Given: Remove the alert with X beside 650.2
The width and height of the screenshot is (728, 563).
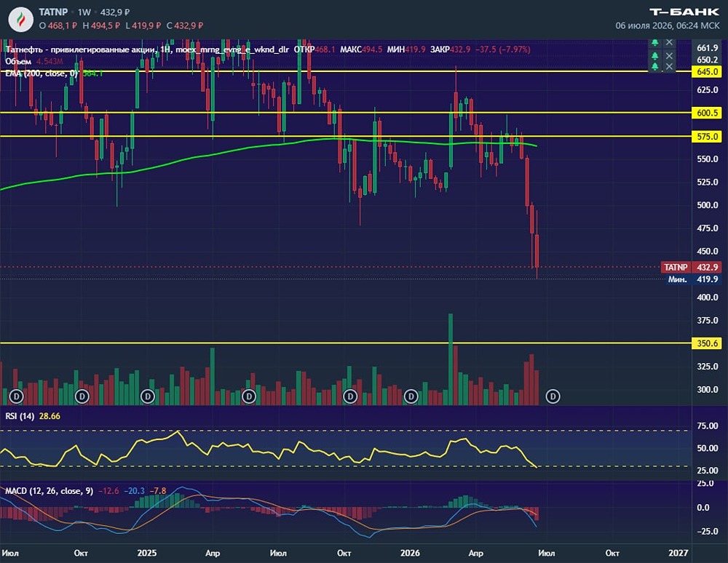Looking at the screenshot, I should [x=669, y=56].
